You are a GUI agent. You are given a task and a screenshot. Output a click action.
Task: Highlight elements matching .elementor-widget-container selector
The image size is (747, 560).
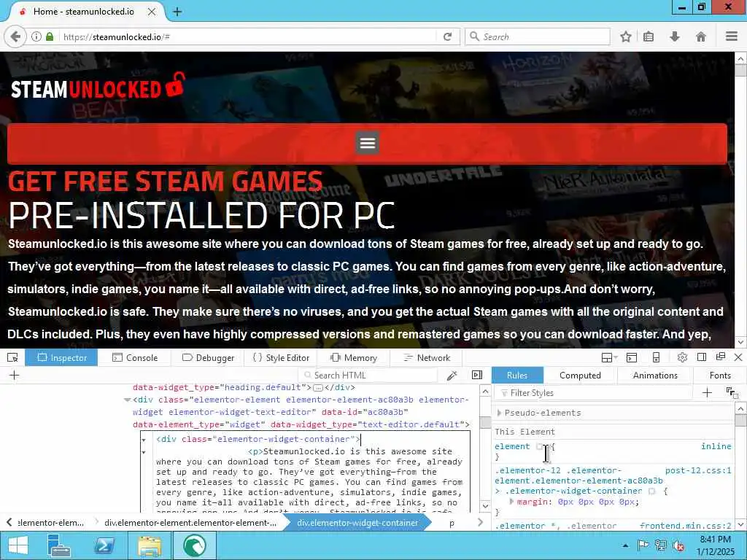(x=651, y=491)
